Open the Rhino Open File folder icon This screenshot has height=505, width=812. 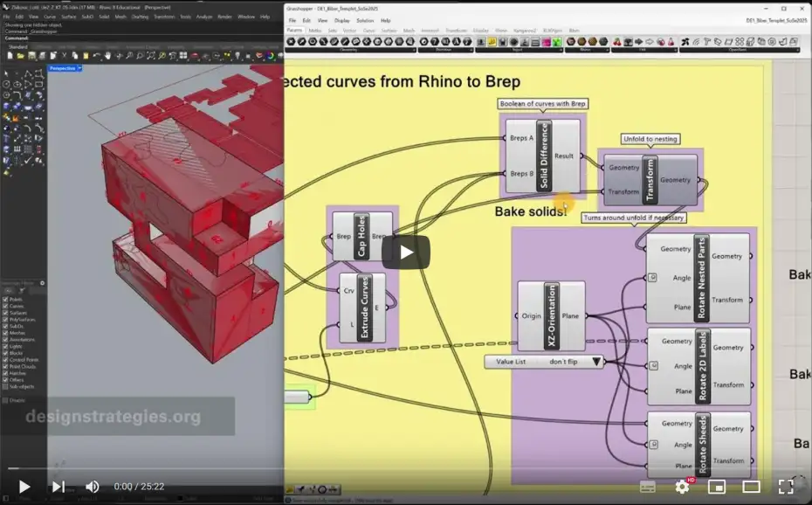[18, 57]
